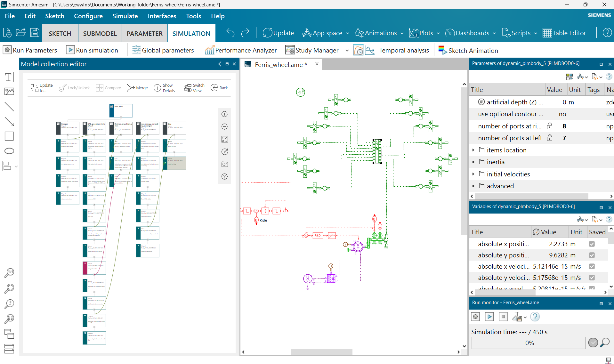Click the simulation progress bar showing 0%

pos(529,343)
